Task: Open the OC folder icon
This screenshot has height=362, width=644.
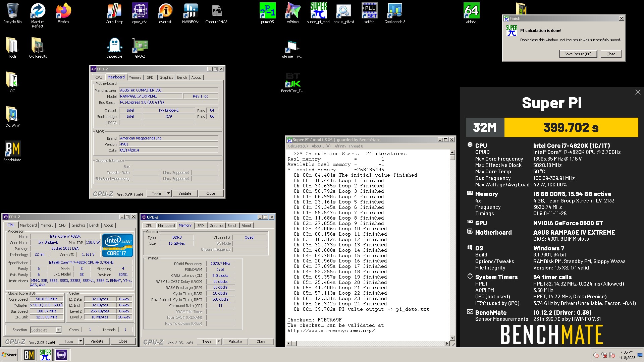Action: point(12,82)
